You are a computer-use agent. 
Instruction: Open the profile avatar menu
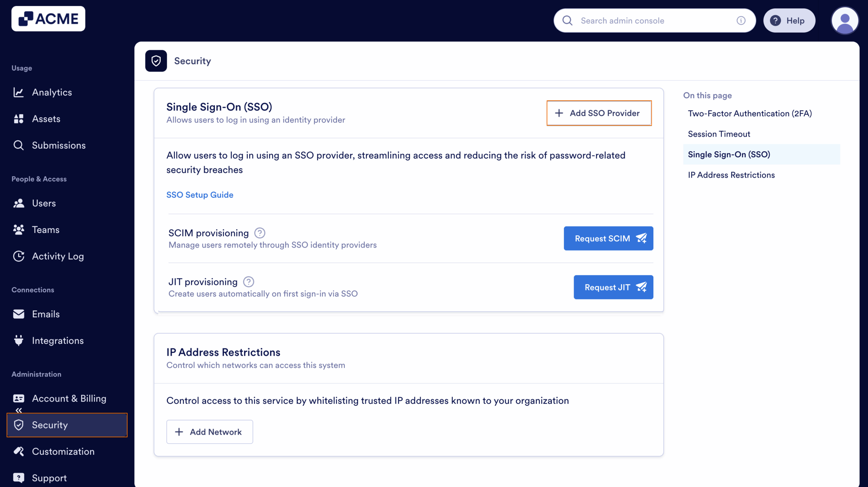(x=845, y=20)
